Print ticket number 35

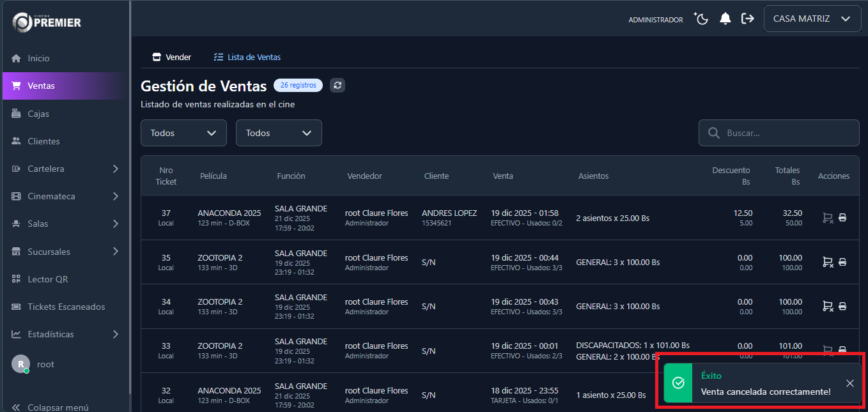[842, 262]
